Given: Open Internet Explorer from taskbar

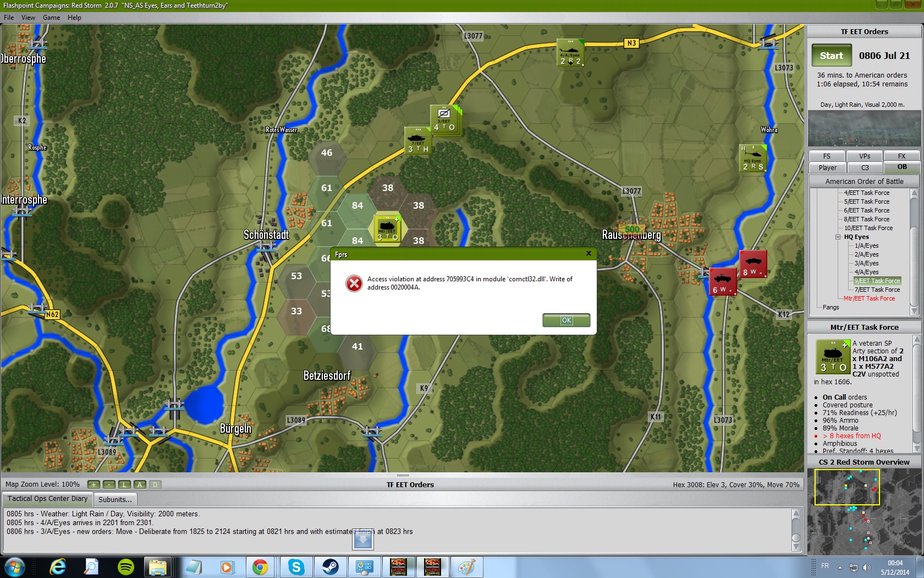Looking at the screenshot, I should [x=57, y=567].
